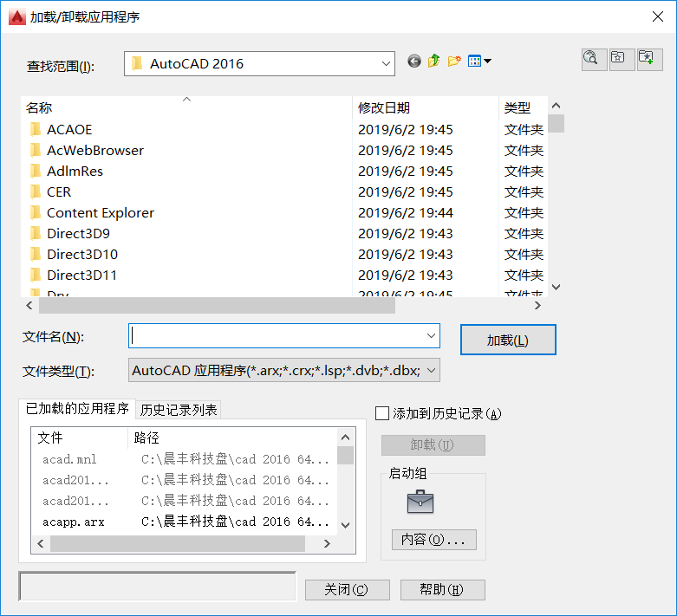
Task: Click the startup suite briefcase icon
Action: pyautogui.click(x=420, y=502)
